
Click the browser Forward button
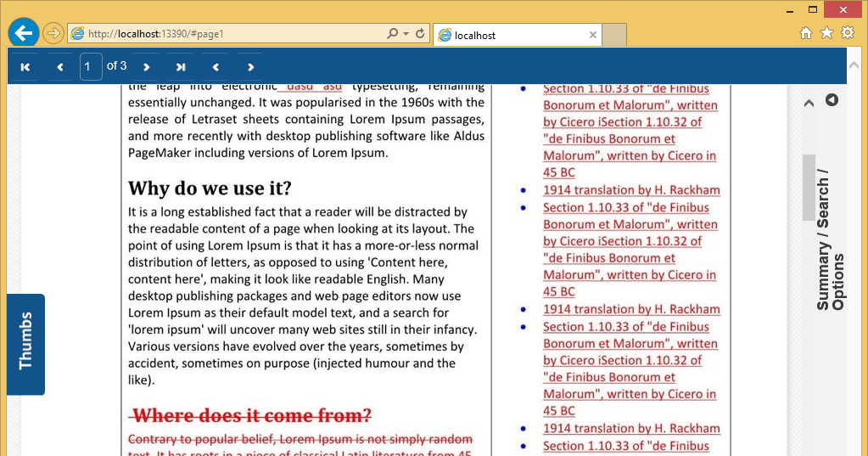coord(53,34)
